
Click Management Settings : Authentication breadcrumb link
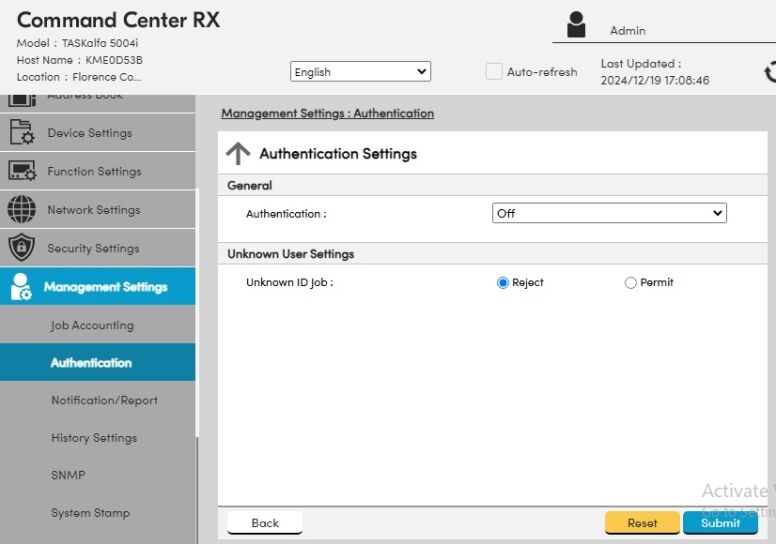coord(327,114)
